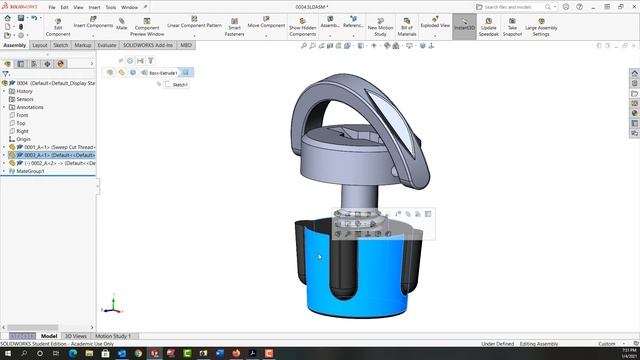640x360 pixels.
Task: Open Assembly Features dropdown arrow
Action: (x=330, y=36)
